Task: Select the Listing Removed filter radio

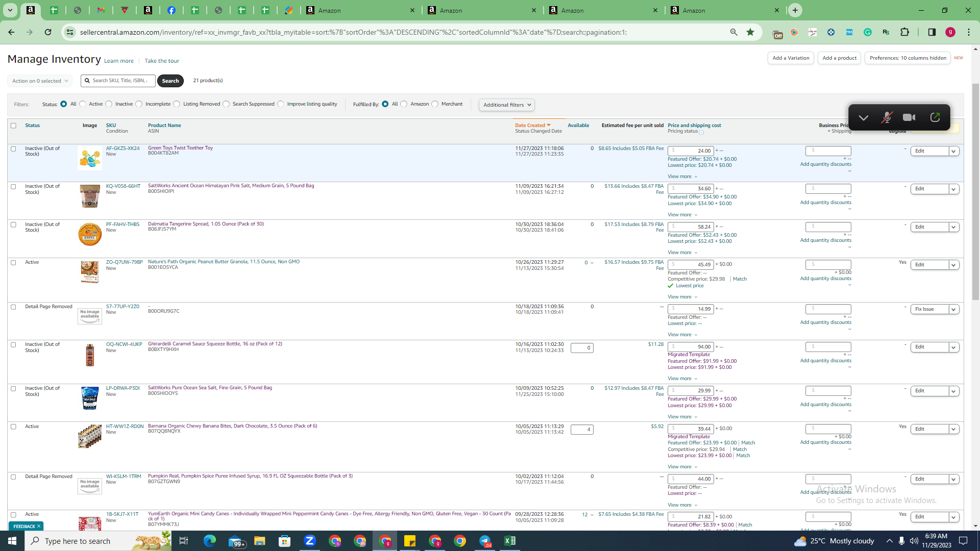Action: pyautogui.click(x=177, y=104)
